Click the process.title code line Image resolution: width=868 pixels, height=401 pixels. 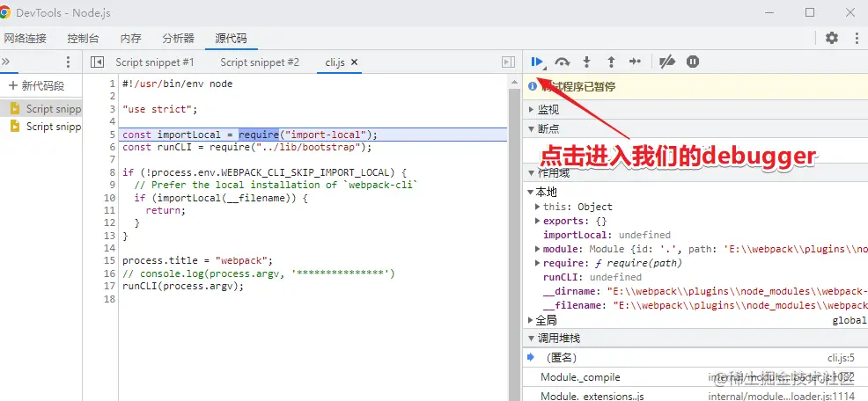198,260
